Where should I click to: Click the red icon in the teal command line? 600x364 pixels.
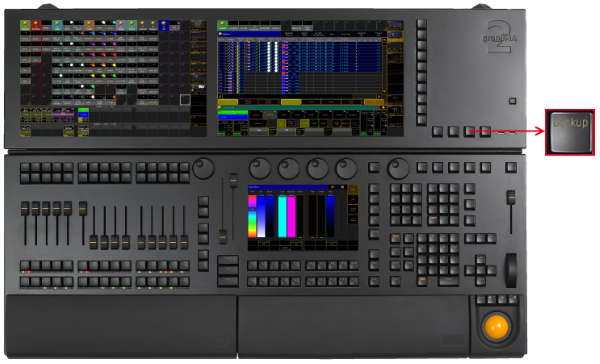pyautogui.click(x=378, y=108)
